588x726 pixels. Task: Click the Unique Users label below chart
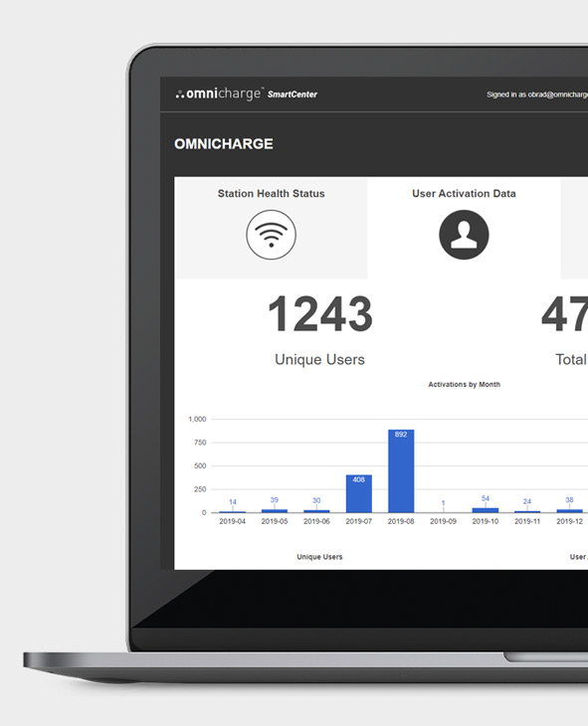tap(319, 557)
